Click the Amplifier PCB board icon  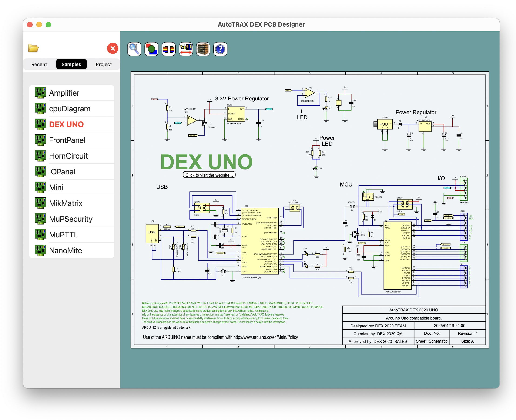click(40, 93)
